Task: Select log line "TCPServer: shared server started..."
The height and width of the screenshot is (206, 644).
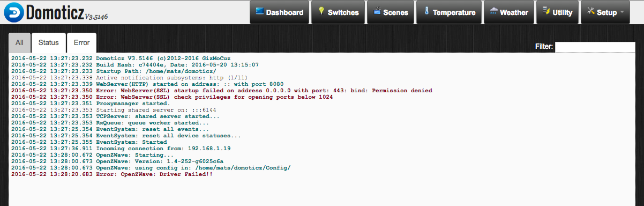Action: 115,116
